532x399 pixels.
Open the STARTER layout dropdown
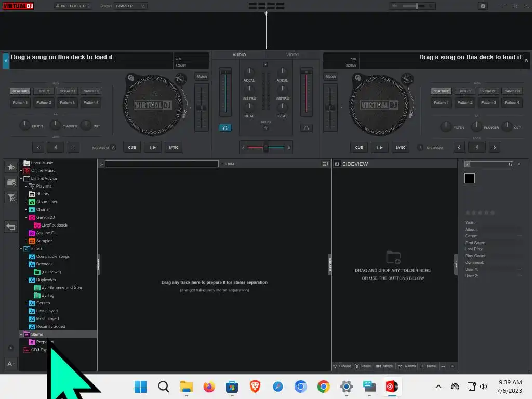click(x=130, y=6)
